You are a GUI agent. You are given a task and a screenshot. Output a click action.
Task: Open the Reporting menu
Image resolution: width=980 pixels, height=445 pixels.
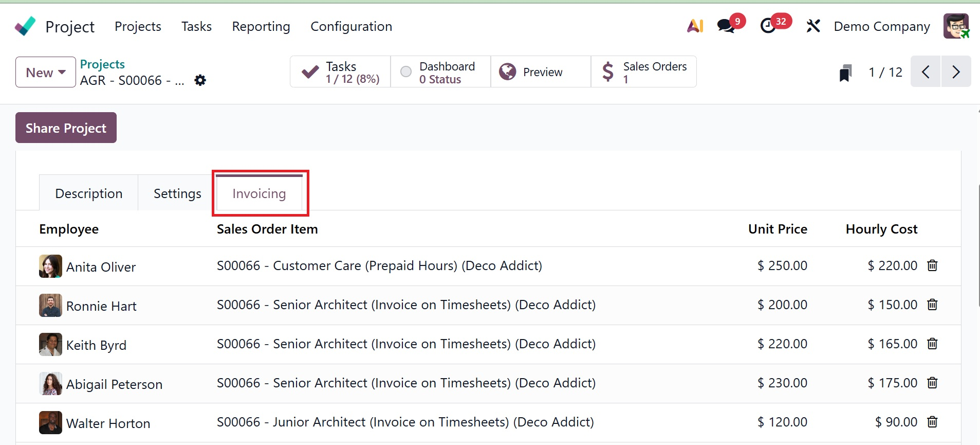click(261, 26)
